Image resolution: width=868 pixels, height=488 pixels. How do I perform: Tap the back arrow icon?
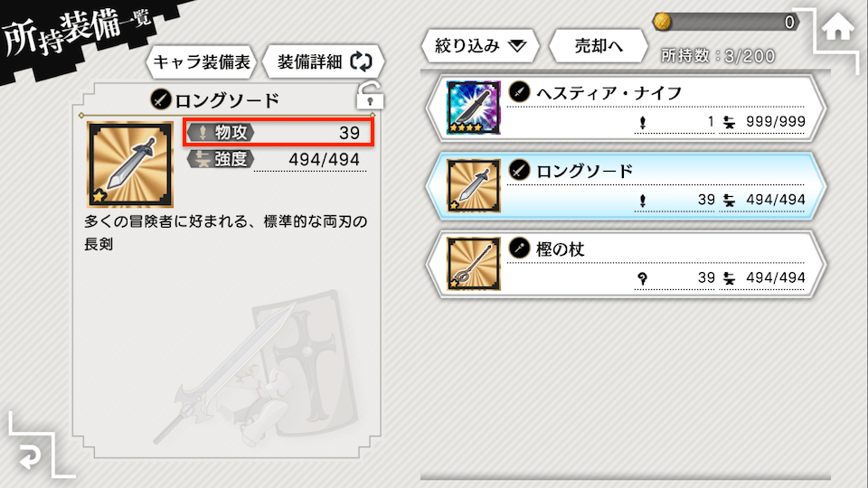tap(30, 455)
